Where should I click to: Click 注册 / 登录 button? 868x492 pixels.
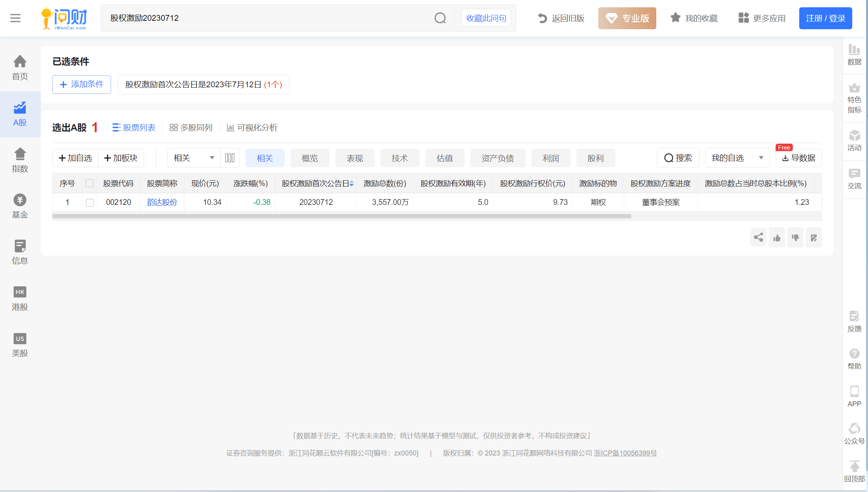click(825, 18)
